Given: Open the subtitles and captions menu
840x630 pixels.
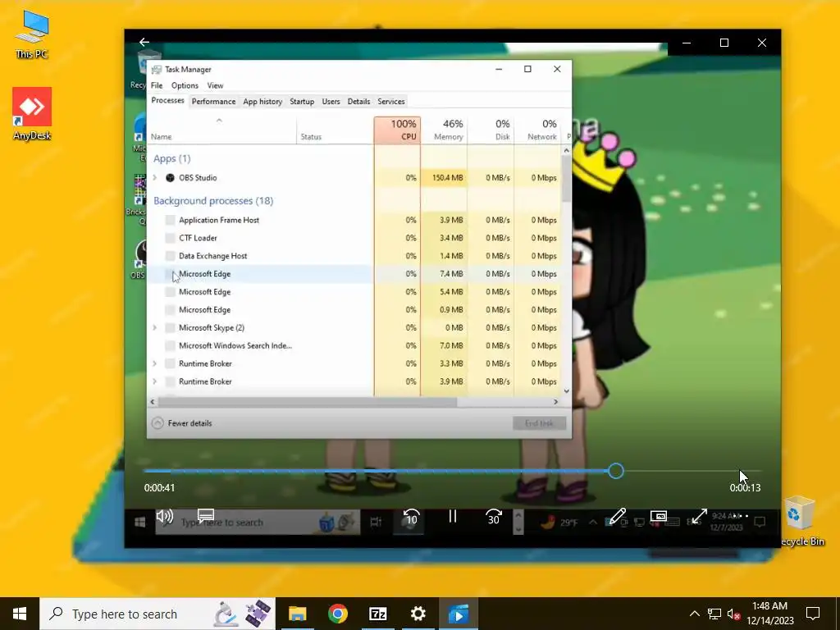Looking at the screenshot, I should click(206, 516).
